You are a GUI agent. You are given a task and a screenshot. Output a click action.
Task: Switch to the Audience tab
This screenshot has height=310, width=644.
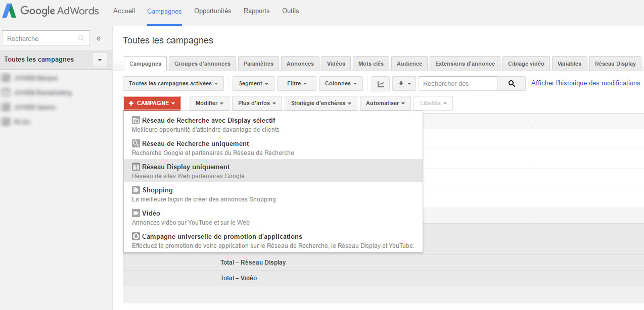click(x=409, y=64)
